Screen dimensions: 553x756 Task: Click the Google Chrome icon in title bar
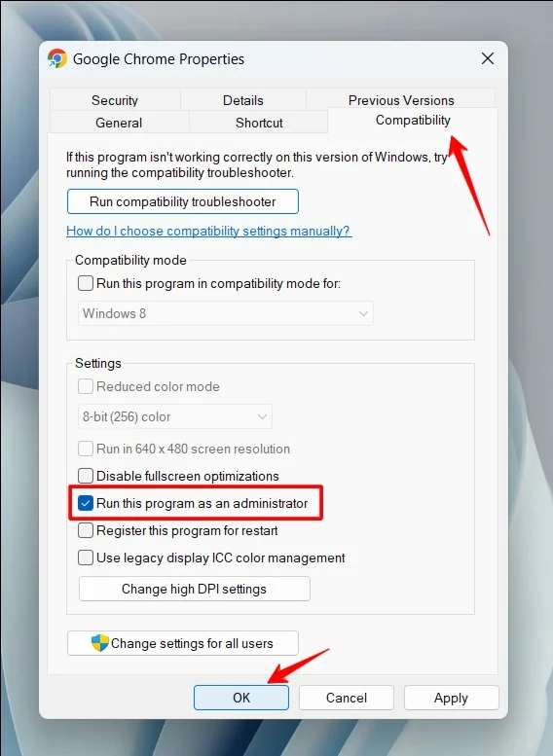(x=56, y=58)
